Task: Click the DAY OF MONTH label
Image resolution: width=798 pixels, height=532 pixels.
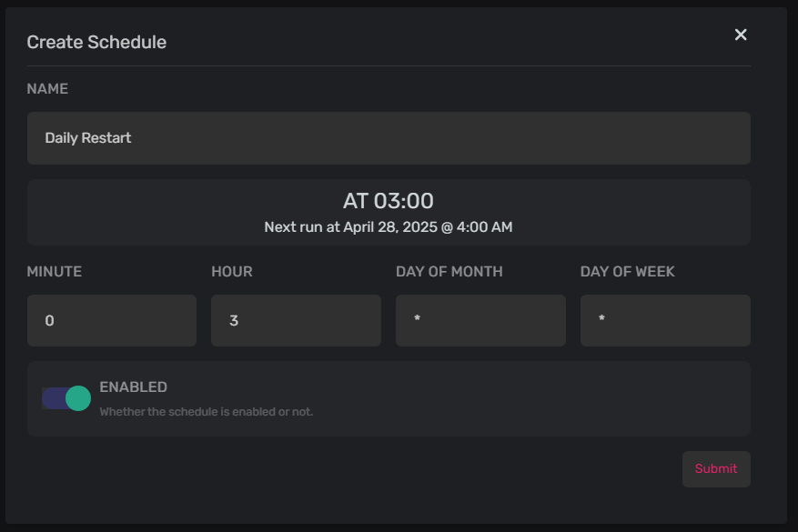Action: 450,272
